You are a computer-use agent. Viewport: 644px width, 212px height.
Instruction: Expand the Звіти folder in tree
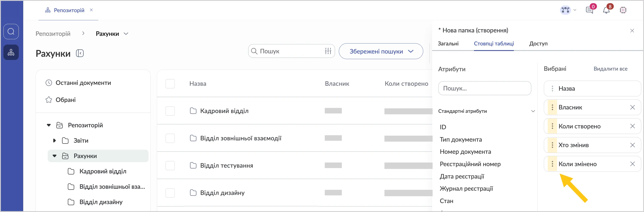pos(55,141)
